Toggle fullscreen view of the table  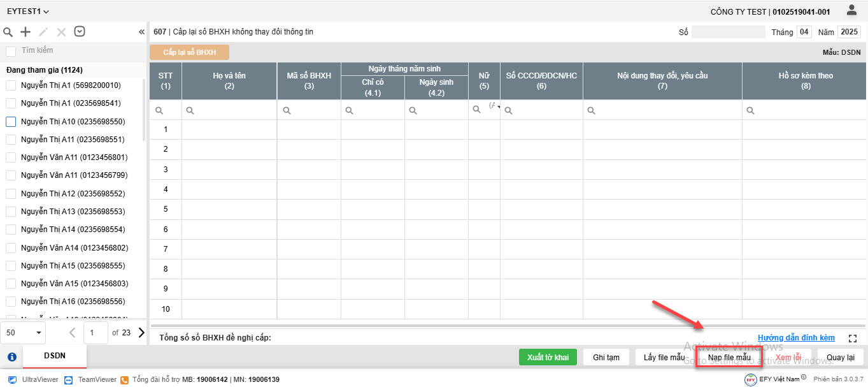(853, 339)
